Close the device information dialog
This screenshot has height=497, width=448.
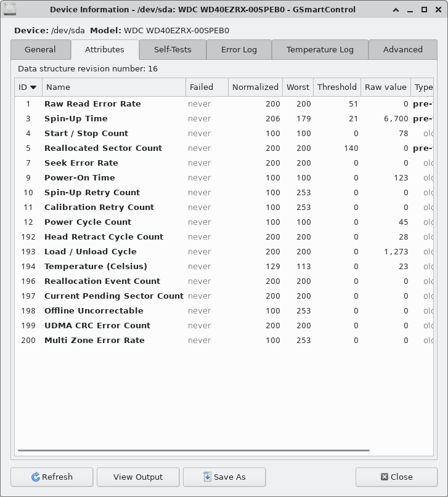(396, 477)
